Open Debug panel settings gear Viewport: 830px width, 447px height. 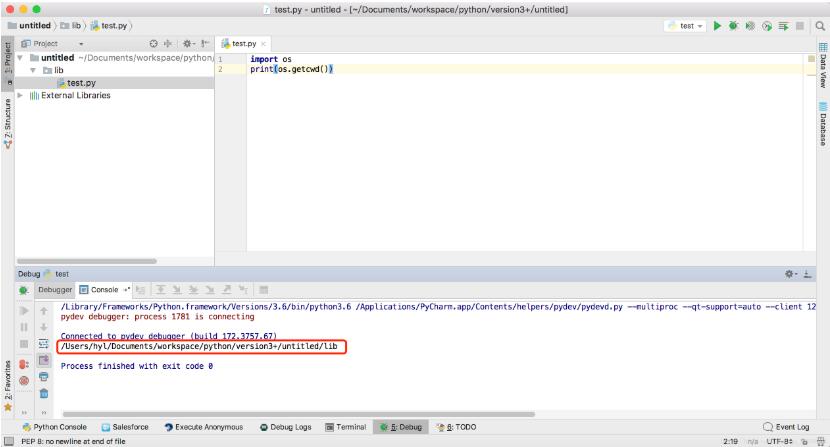pyautogui.click(x=790, y=273)
